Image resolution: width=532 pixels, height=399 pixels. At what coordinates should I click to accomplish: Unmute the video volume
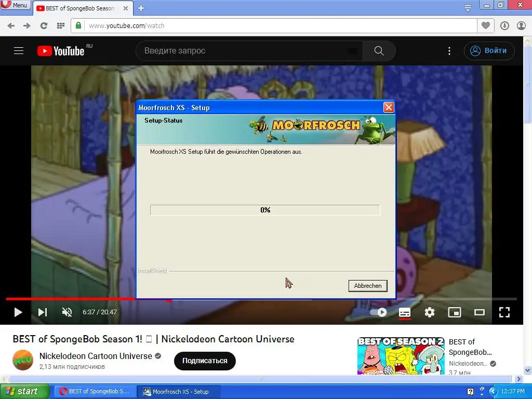[67, 312]
